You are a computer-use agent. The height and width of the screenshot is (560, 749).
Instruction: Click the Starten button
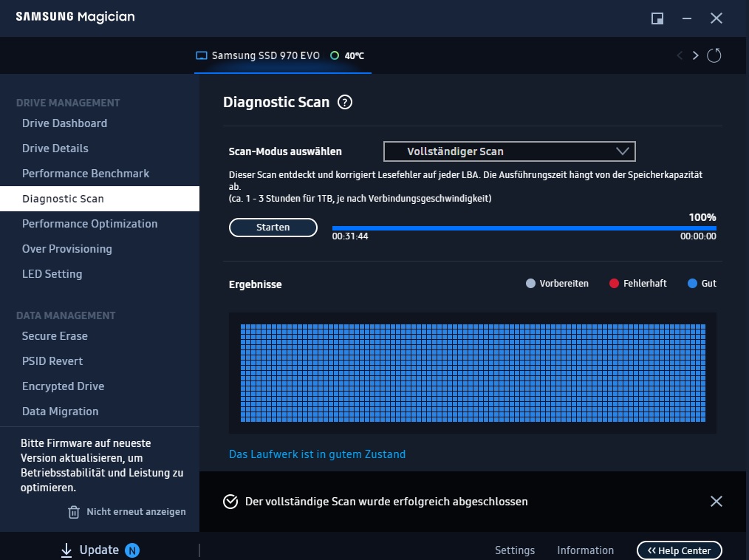tap(273, 228)
